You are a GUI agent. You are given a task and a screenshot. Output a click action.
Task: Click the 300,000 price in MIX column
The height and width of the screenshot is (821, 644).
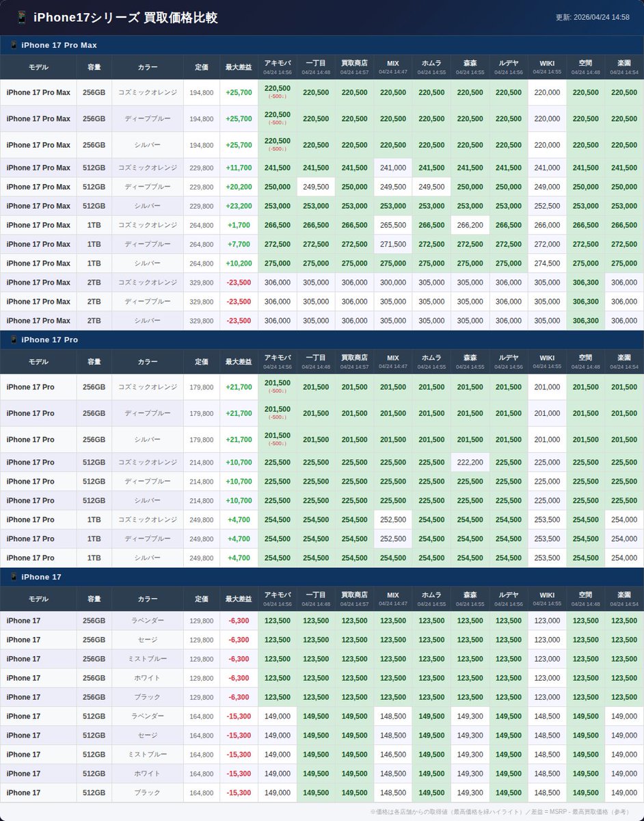393,283
